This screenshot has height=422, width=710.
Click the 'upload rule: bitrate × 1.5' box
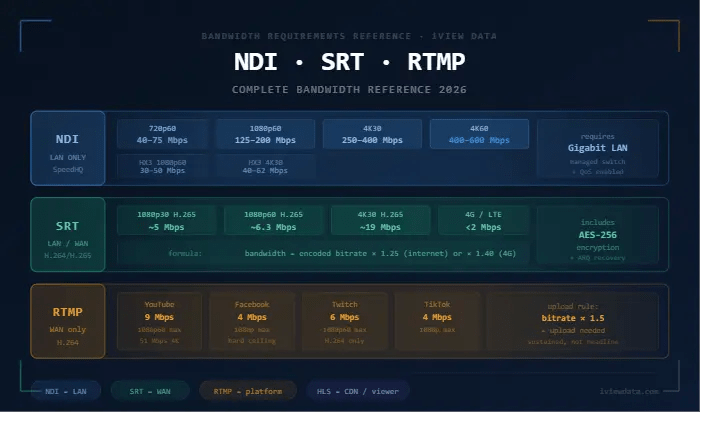click(x=573, y=321)
